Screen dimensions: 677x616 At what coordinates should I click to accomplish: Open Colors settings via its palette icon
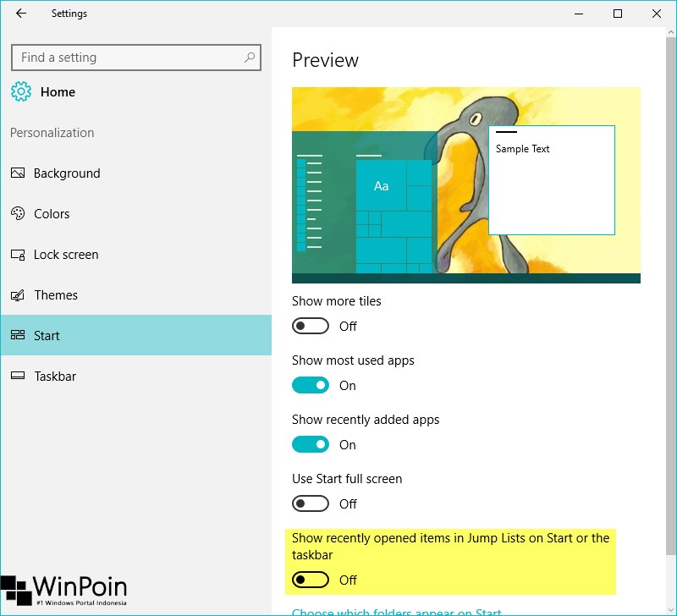(19, 213)
